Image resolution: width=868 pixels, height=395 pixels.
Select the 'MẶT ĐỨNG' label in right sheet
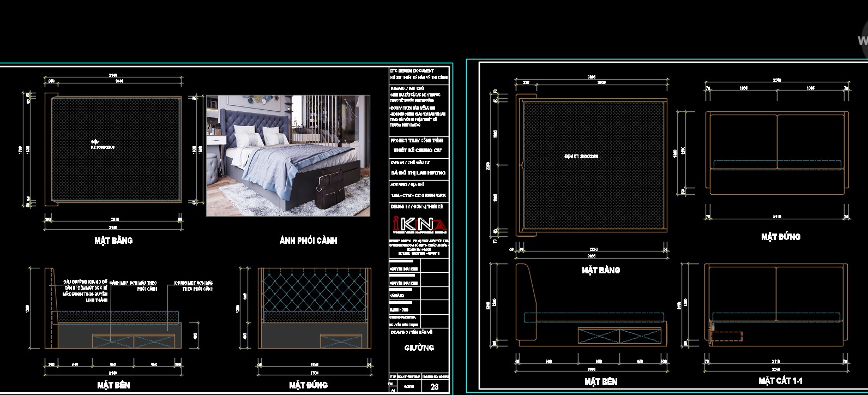(x=781, y=237)
